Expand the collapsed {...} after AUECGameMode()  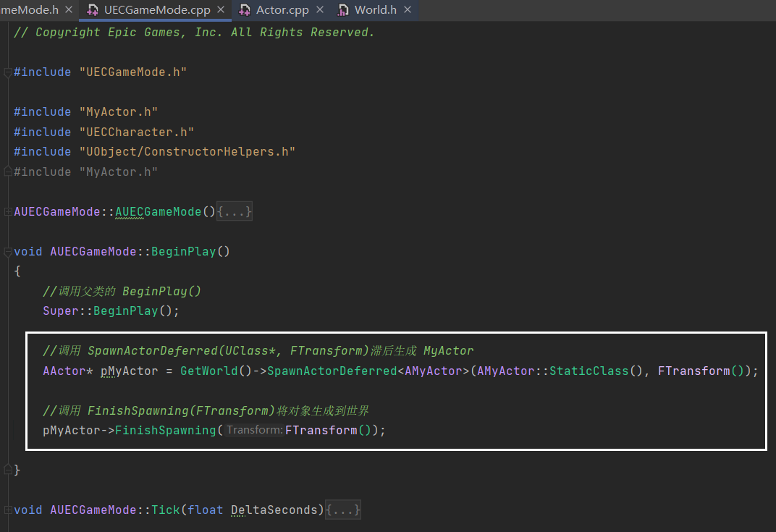coord(235,212)
